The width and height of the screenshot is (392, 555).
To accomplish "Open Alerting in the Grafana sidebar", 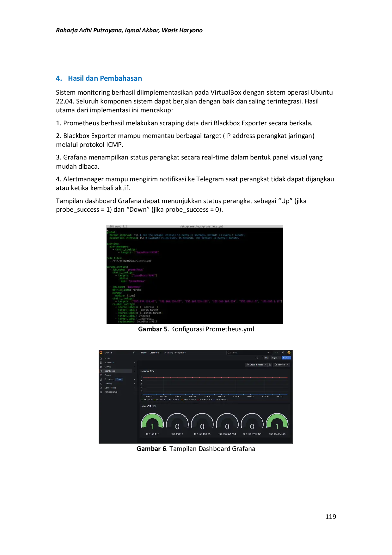I will (108, 384).
